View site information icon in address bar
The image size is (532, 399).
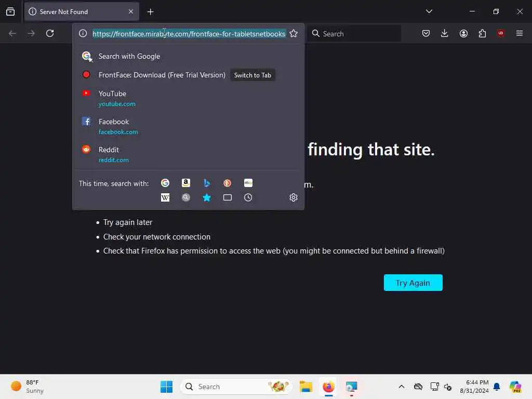[83, 33]
